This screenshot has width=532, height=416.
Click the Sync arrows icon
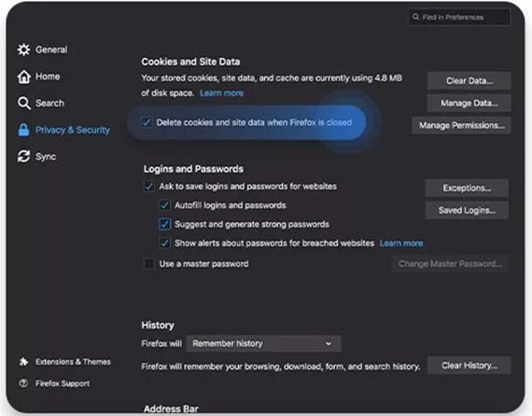tap(23, 157)
